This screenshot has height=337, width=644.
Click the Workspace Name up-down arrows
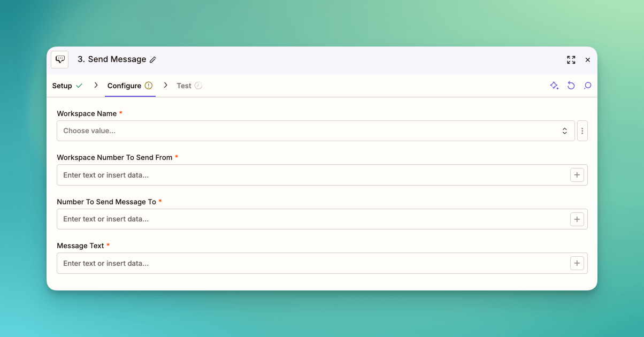tap(564, 131)
